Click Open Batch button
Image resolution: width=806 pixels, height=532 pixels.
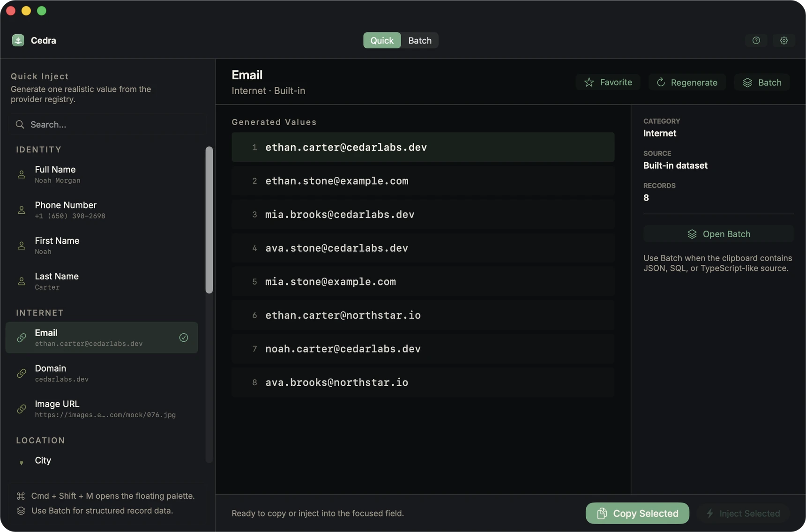(x=718, y=234)
